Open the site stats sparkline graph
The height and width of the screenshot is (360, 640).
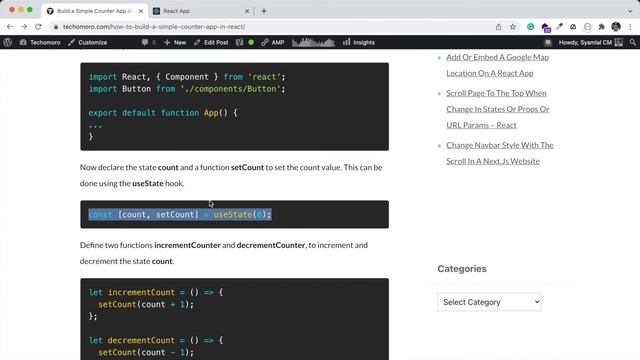coord(313,42)
